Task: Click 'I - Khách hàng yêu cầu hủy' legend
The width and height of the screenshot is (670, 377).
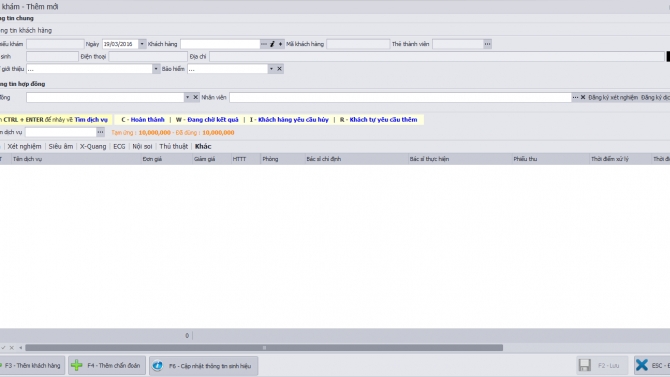Action: coord(289,120)
